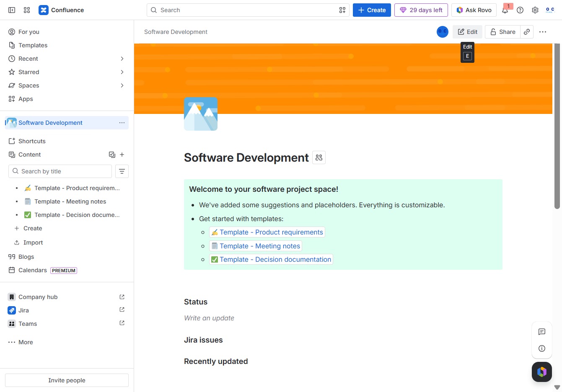The width and height of the screenshot is (562, 392).
Task: Expand the Recent menu chevron
Action: [122, 59]
